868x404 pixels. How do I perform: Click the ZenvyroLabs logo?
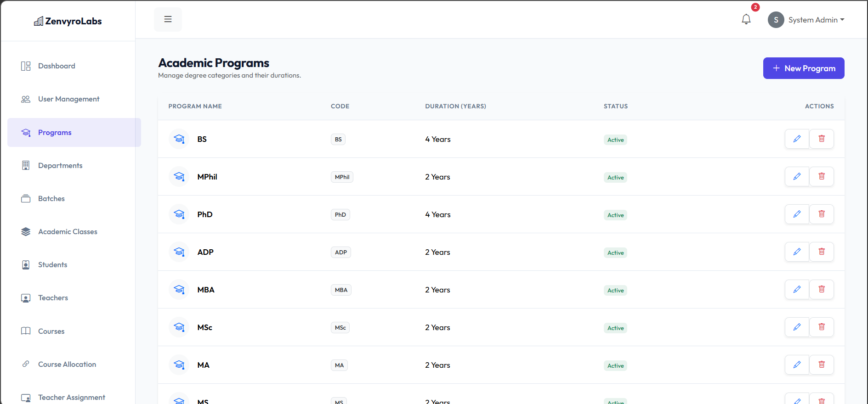coord(68,21)
